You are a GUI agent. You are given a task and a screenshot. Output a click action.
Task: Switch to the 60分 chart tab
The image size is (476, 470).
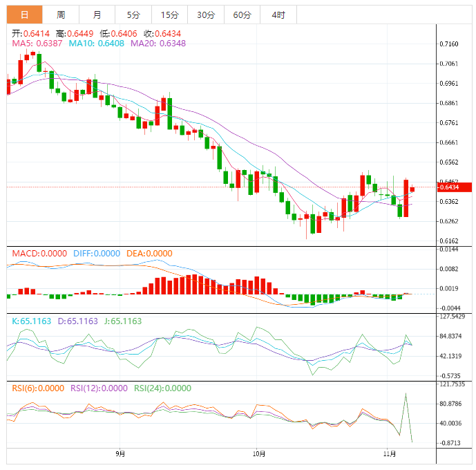[242, 15]
